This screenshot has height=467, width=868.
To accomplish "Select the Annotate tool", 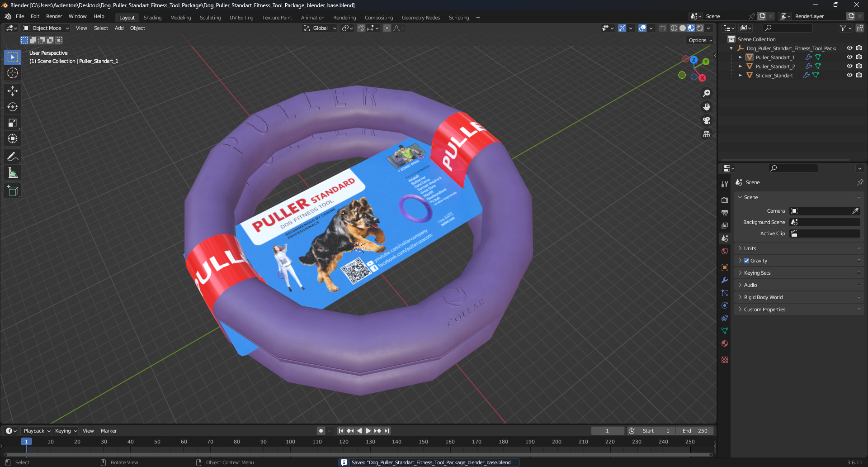I will (x=13, y=157).
